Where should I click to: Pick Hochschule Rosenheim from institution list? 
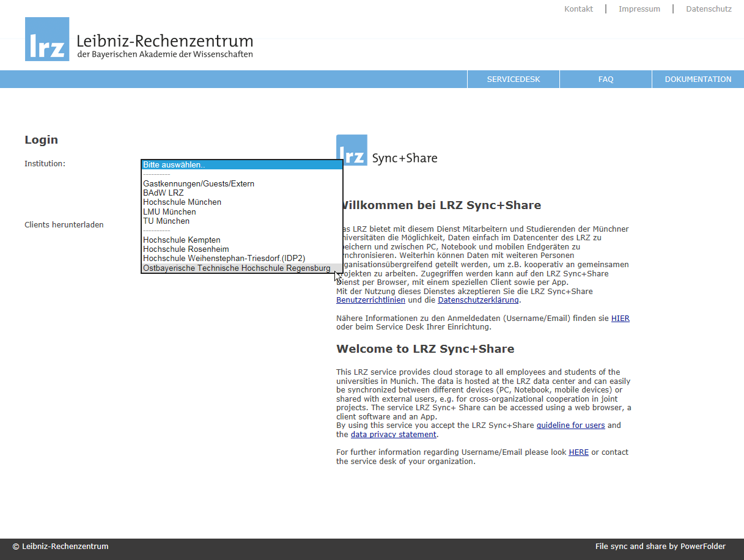(x=186, y=249)
